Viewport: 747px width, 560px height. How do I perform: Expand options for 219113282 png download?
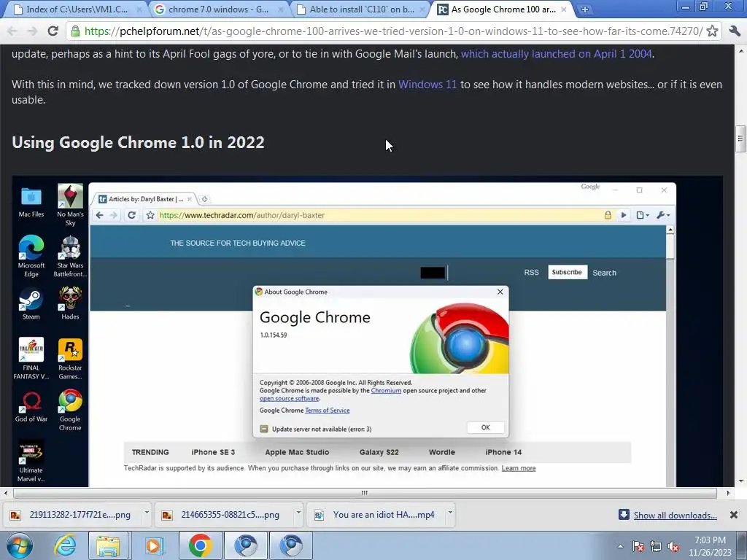click(147, 513)
